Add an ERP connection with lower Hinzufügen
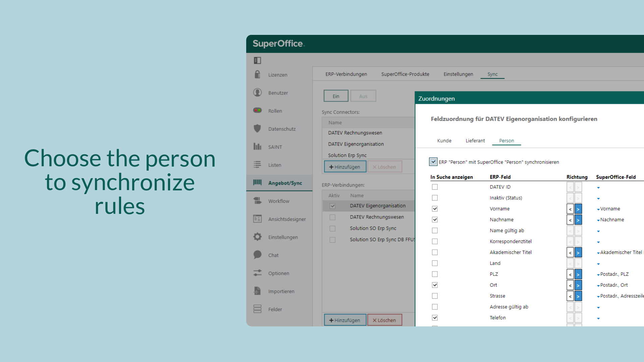644x362 pixels. [x=345, y=320]
